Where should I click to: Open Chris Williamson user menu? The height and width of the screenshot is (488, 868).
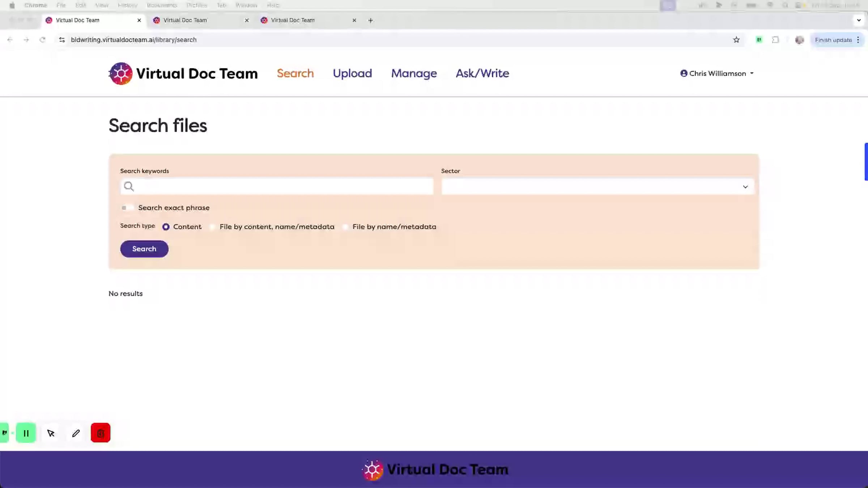[717, 73]
